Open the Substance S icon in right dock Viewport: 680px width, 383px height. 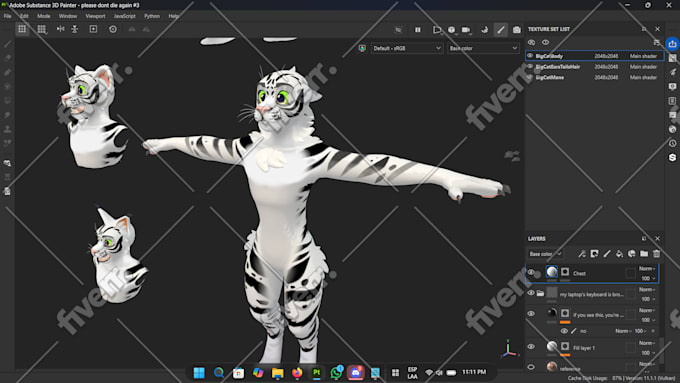672,157
